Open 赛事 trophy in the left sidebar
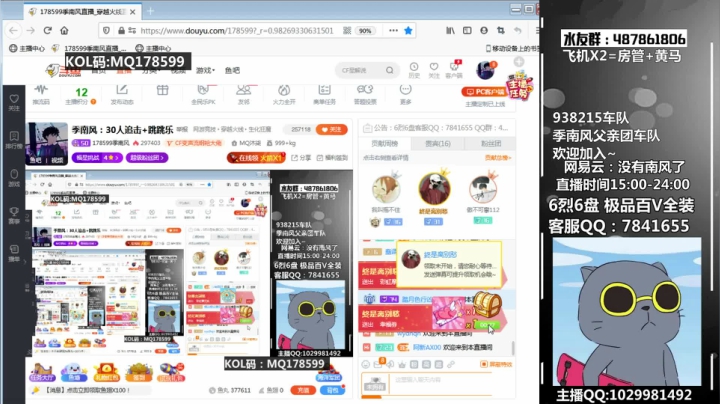The width and height of the screenshot is (720, 404). tap(14, 215)
